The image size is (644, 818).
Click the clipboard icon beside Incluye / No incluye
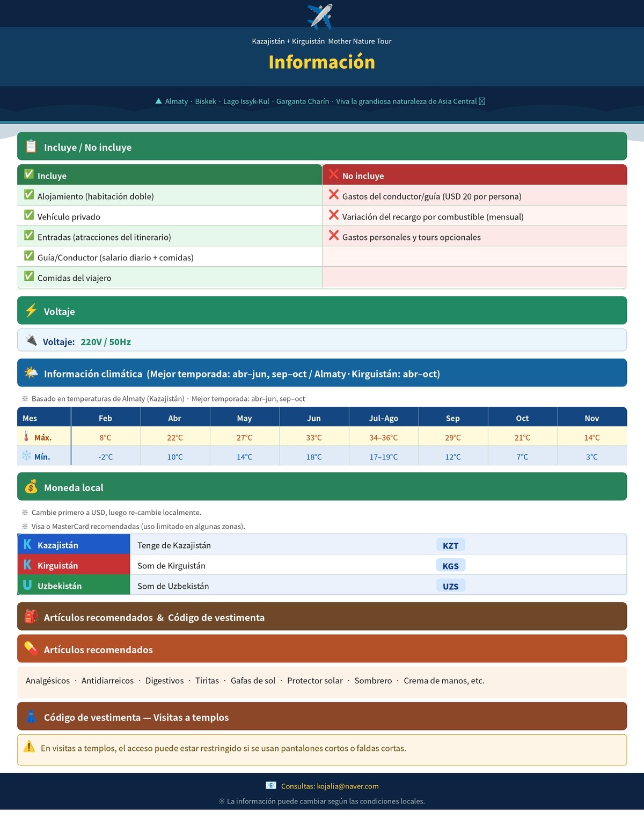pos(31,146)
